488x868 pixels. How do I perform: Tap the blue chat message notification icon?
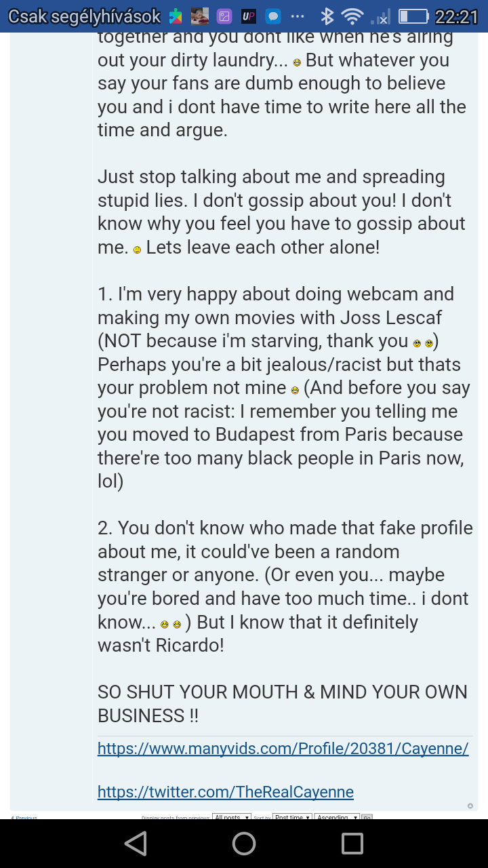pyautogui.click(x=272, y=16)
